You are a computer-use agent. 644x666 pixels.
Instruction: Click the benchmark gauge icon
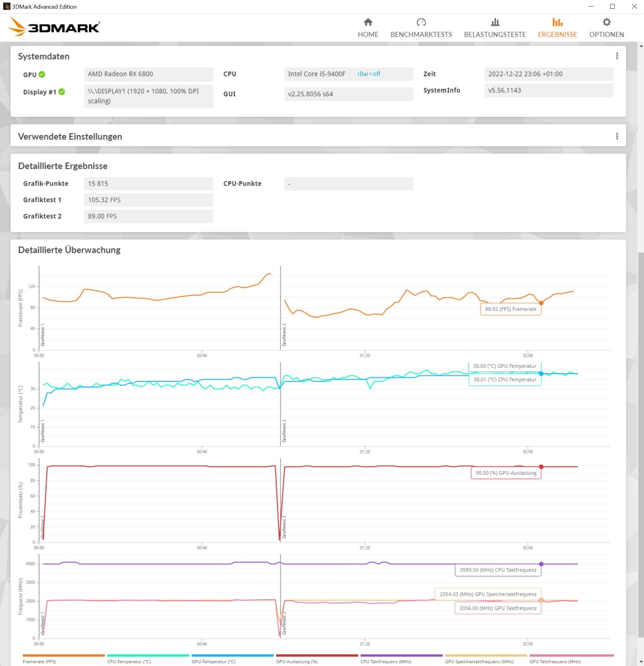(421, 22)
